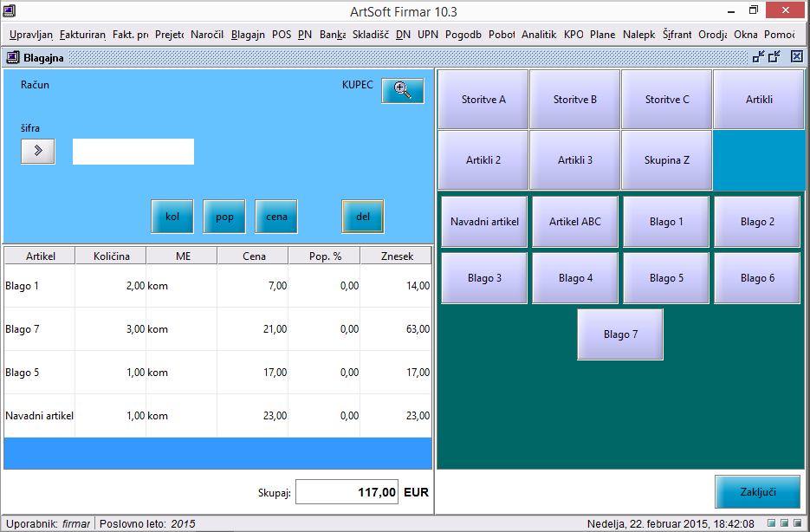Click the šifra code input field
Image resolution: width=810 pixels, height=532 pixels.
(x=133, y=151)
